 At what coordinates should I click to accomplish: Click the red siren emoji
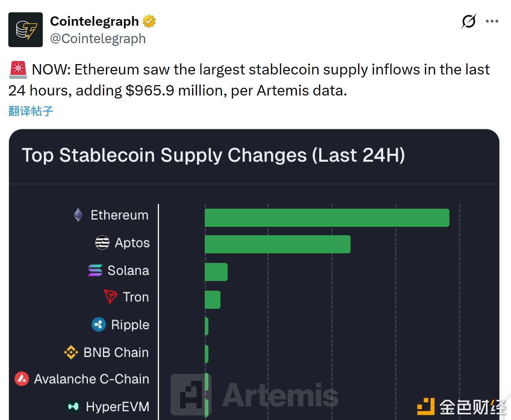[x=18, y=70]
